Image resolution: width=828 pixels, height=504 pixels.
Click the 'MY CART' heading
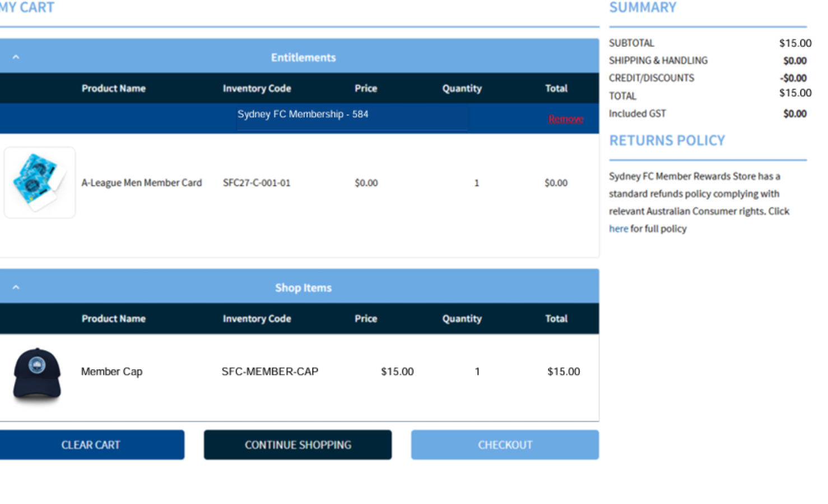click(27, 8)
